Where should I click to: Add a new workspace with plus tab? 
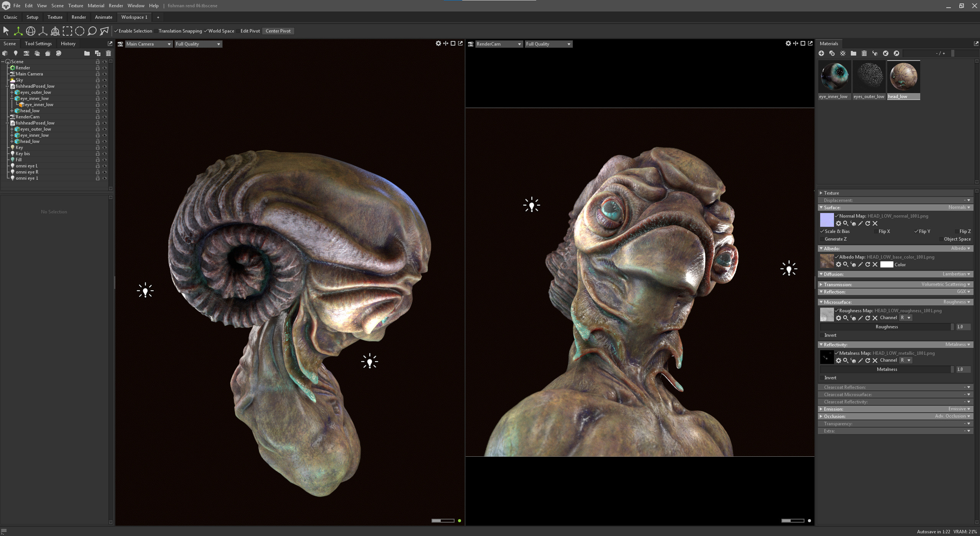pos(158,17)
